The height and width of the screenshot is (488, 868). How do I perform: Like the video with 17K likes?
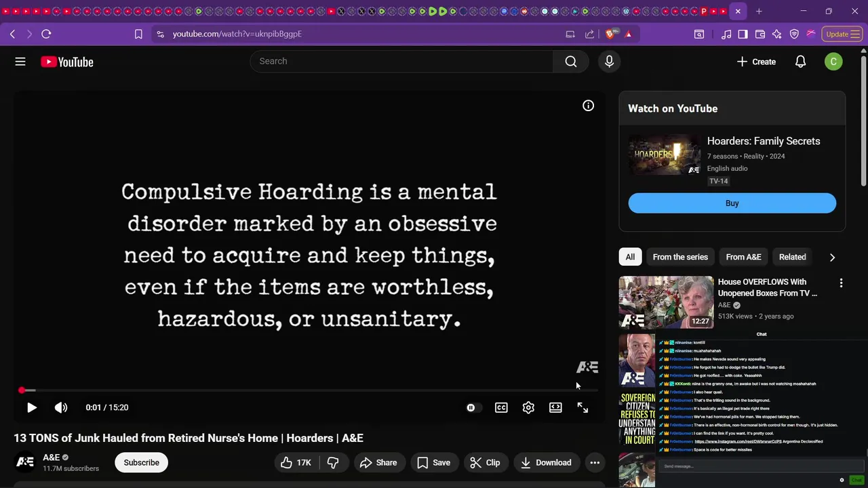[x=296, y=463]
